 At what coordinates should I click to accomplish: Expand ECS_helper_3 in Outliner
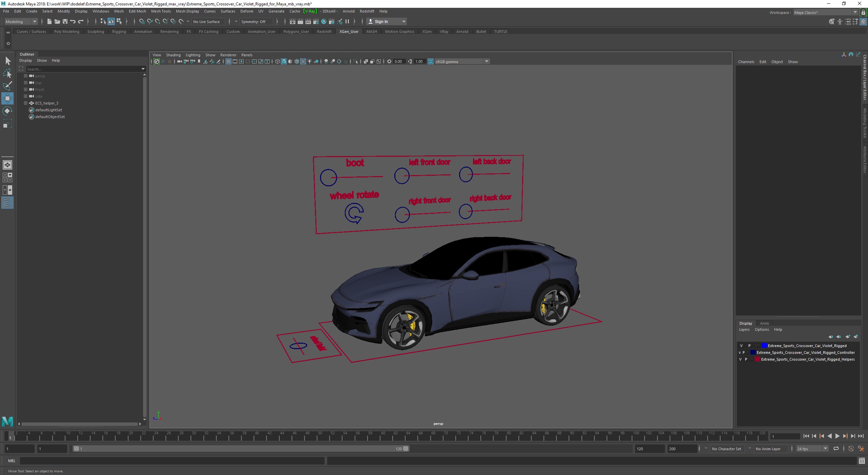25,103
